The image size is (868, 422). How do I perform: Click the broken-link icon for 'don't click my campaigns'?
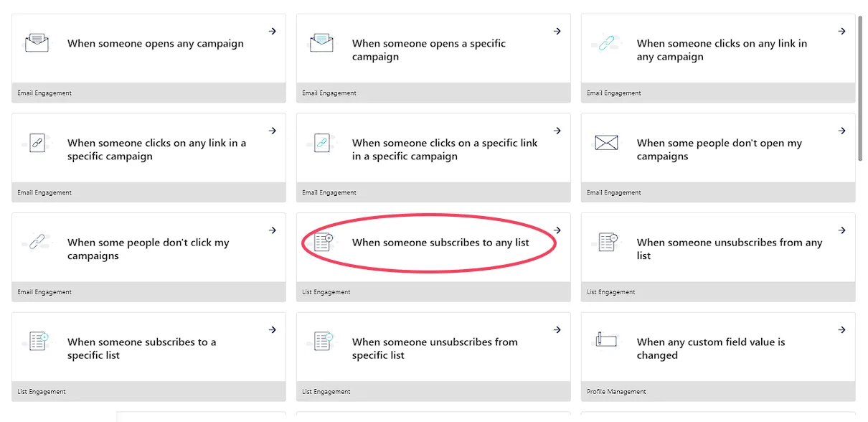[37, 243]
